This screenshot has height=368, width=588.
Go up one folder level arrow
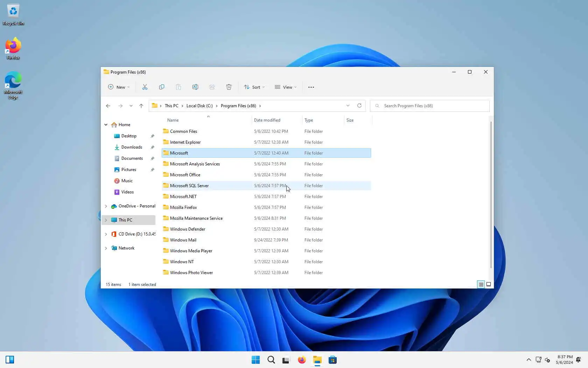click(141, 106)
